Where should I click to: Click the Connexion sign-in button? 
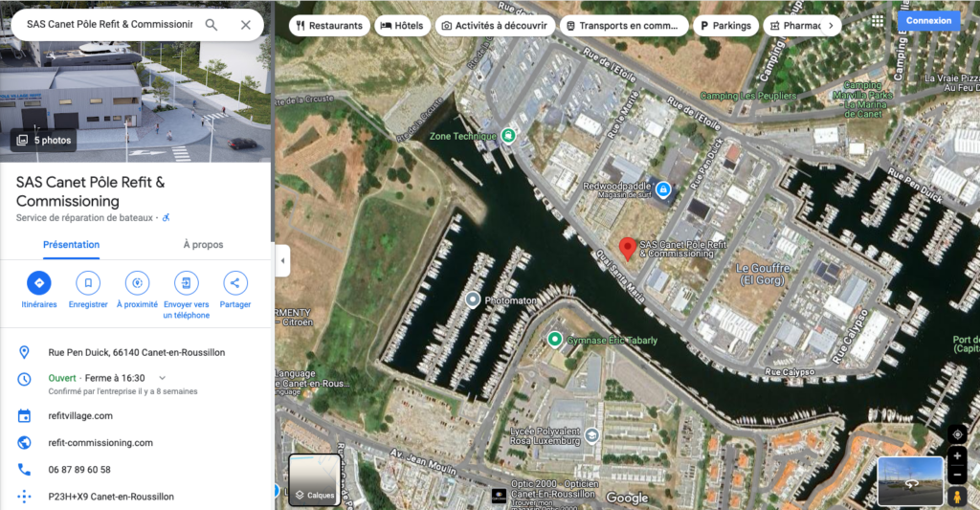pos(928,21)
